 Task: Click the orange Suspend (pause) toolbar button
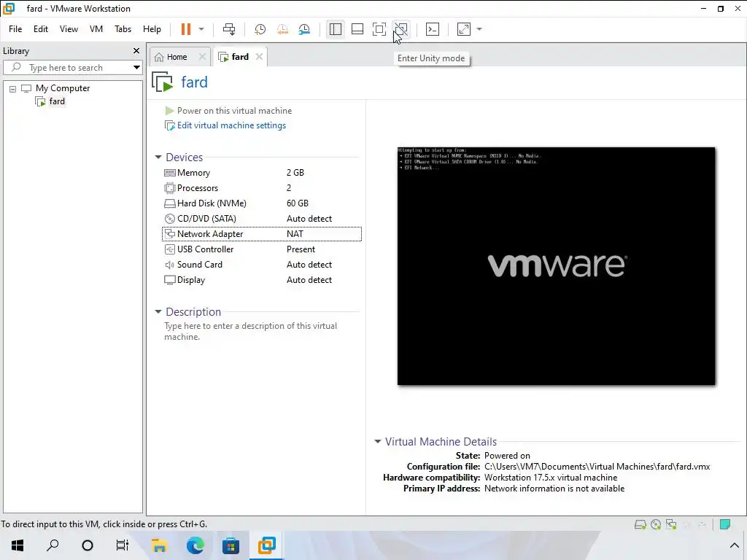[186, 29]
